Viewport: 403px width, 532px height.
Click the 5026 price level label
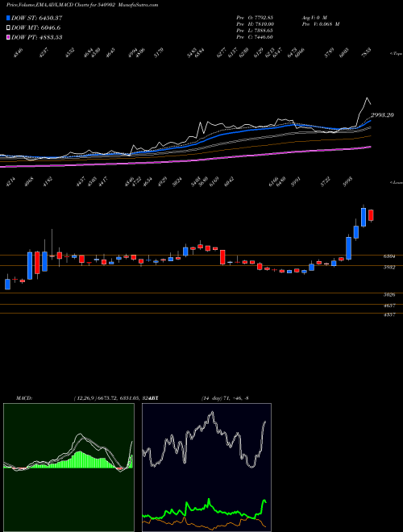[x=389, y=295]
